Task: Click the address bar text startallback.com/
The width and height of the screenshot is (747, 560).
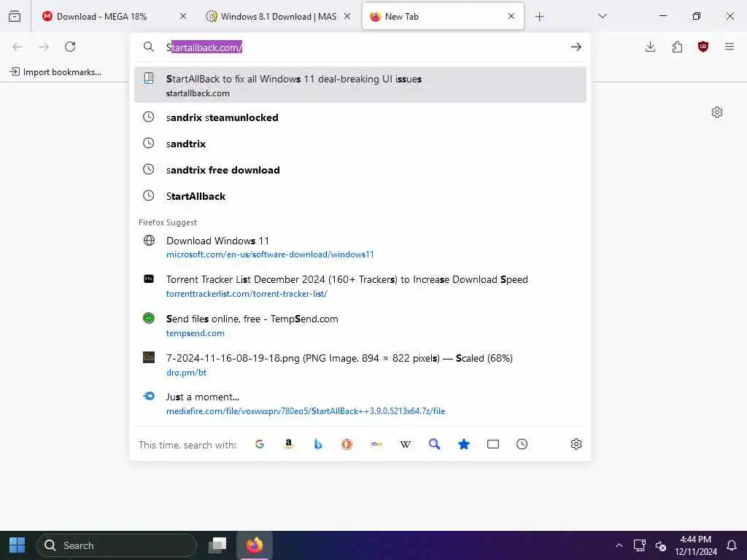Action: 204,47
